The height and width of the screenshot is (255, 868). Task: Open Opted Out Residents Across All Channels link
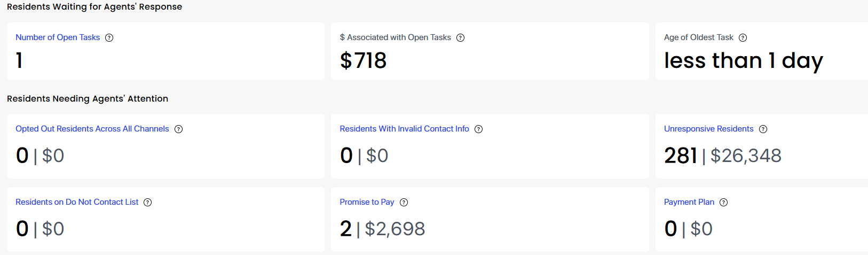[92, 129]
